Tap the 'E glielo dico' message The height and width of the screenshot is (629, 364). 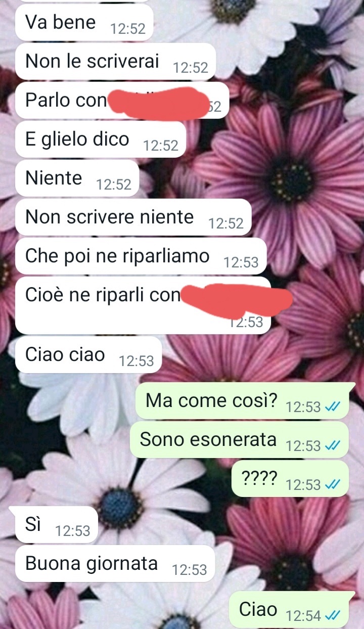click(101, 140)
